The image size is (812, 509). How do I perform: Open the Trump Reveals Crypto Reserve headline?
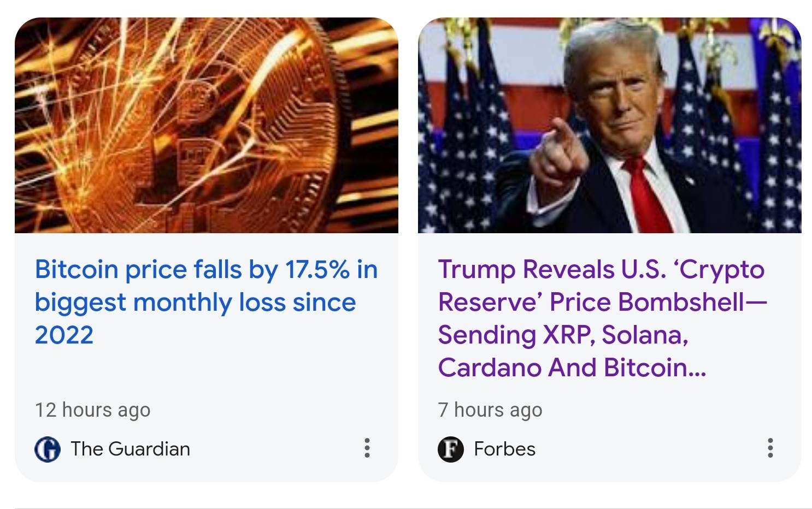tap(601, 318)
